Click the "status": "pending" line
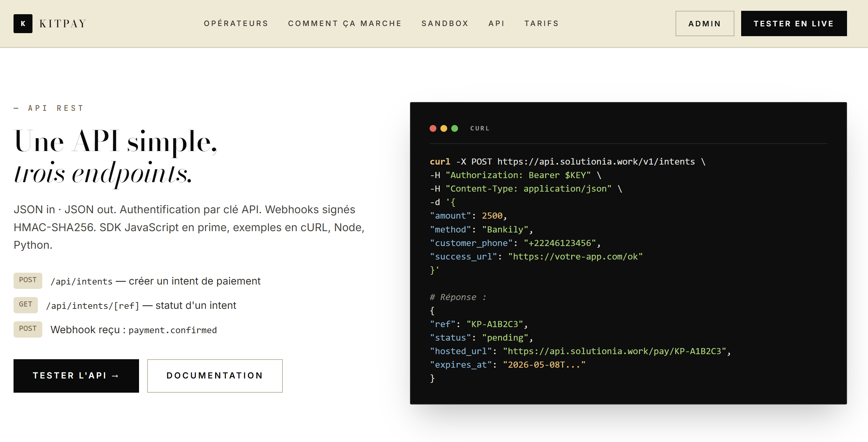The image size is (868, 442). (481, 338)
